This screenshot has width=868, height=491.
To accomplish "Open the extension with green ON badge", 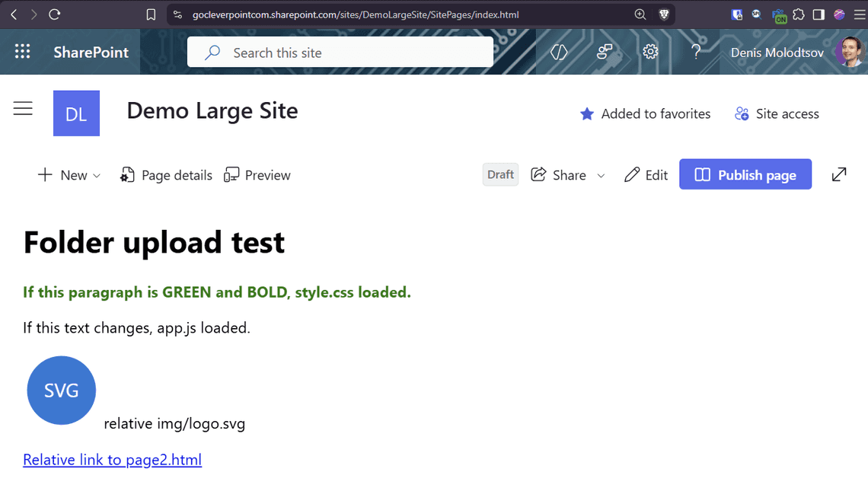I will point(779,15).
